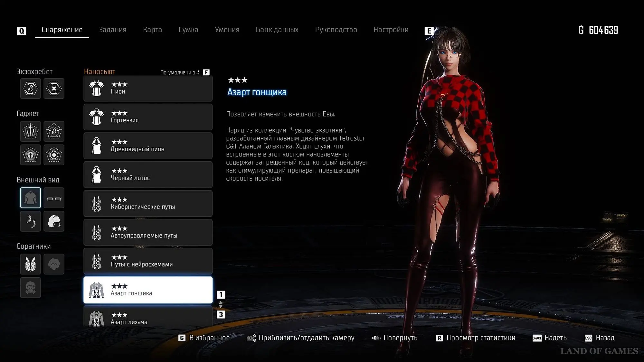Select the second Exospine slot icon
644x362 pixels.
[54, 88]
